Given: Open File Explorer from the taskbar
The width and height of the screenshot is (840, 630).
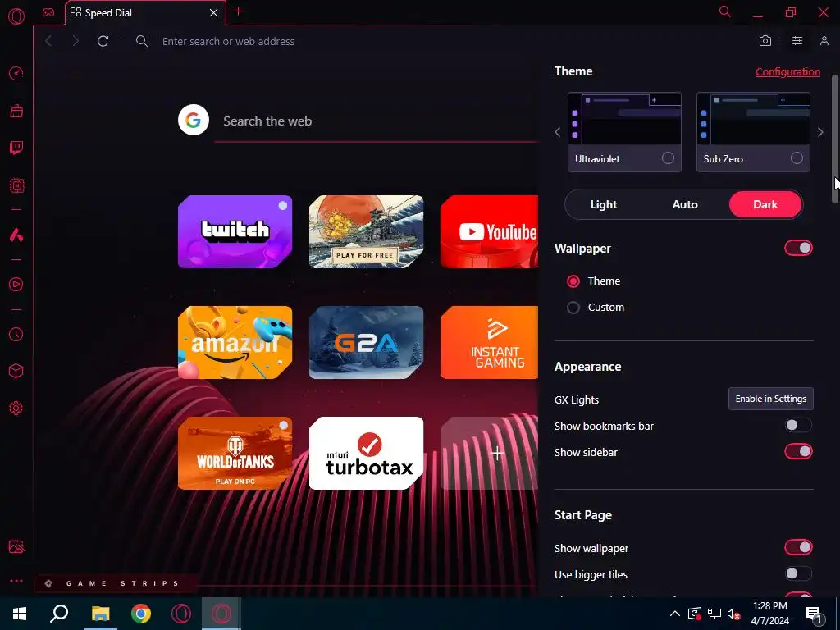Looking at the screenshot, I should [100, 614].
